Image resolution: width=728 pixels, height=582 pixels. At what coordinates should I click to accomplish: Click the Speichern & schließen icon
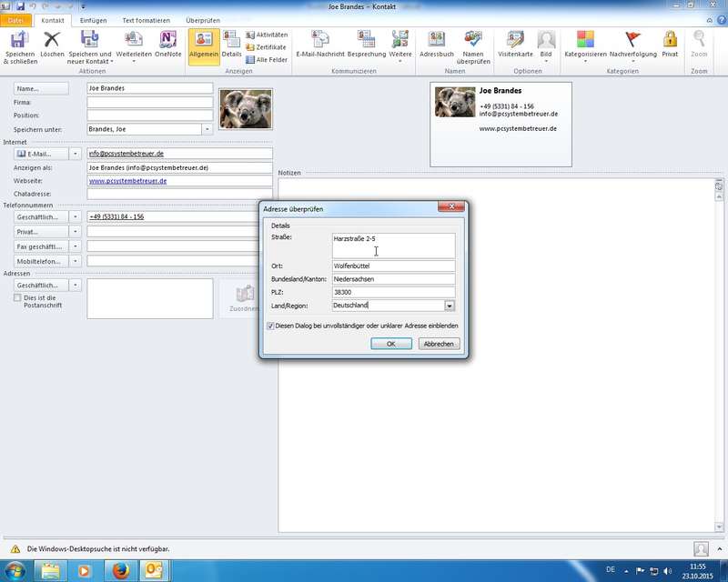(19, 40)
